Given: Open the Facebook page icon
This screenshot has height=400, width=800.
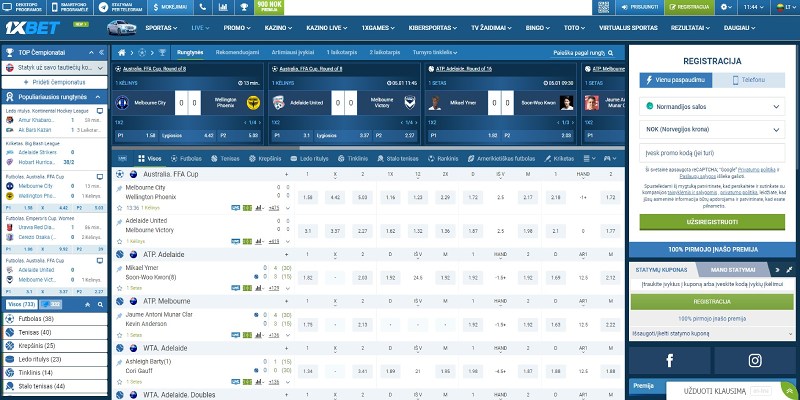Looking at the screenshot, I should 669,360.
